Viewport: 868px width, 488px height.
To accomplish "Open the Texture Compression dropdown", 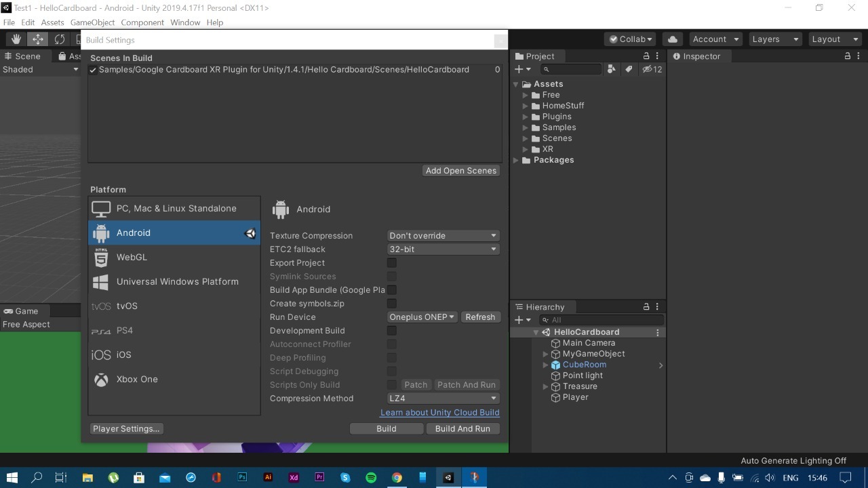I will [443, 236].
